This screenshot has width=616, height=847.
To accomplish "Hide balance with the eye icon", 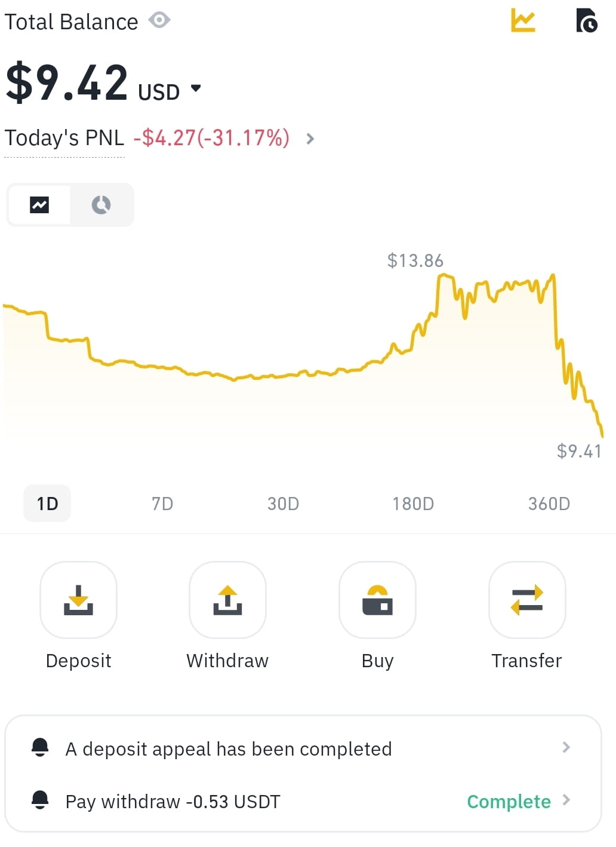I will tap(159, 20).
